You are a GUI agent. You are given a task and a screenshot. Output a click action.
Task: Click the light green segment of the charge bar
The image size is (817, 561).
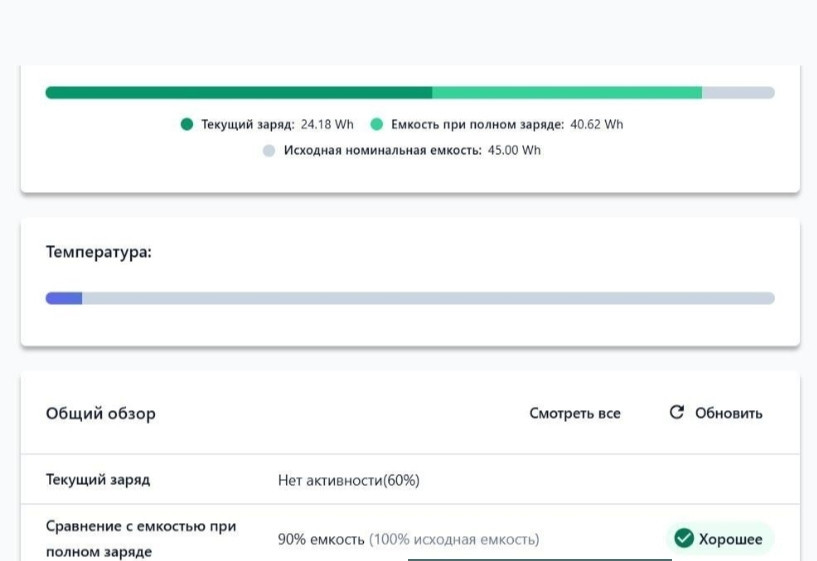pos(567,93)
